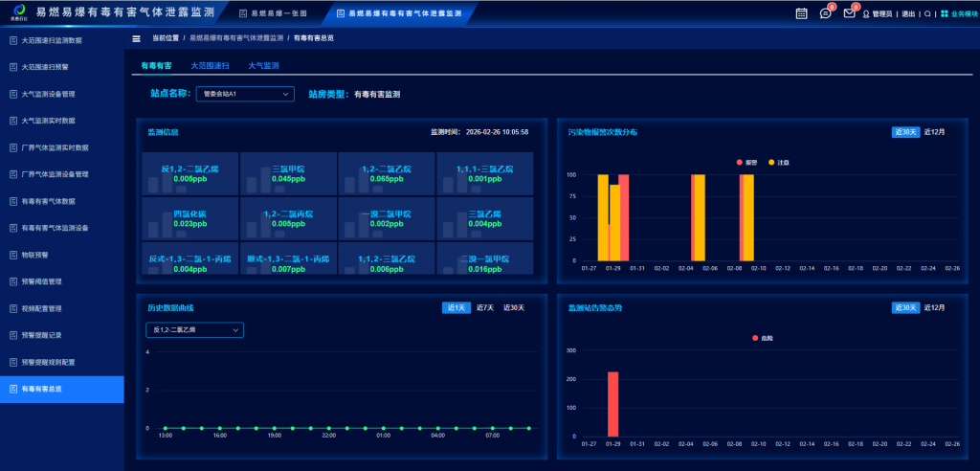
Task: Click the 退出 logout link
Action: click(908, 13)
